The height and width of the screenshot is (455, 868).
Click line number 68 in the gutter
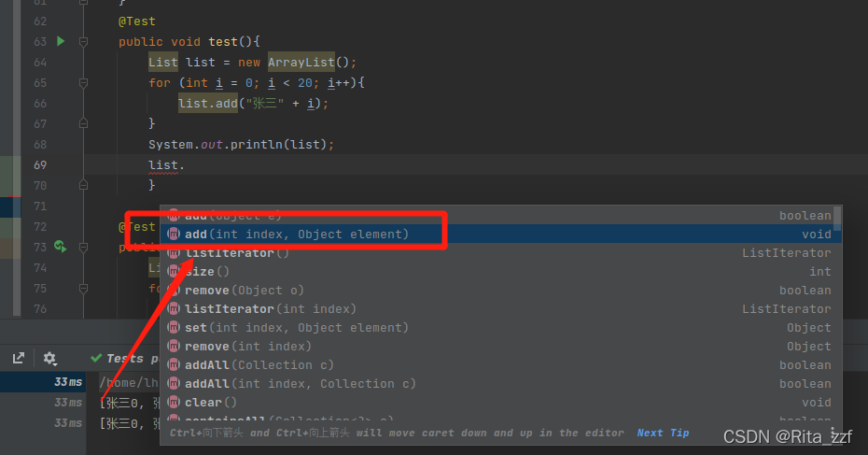click(x=40, y=145)
